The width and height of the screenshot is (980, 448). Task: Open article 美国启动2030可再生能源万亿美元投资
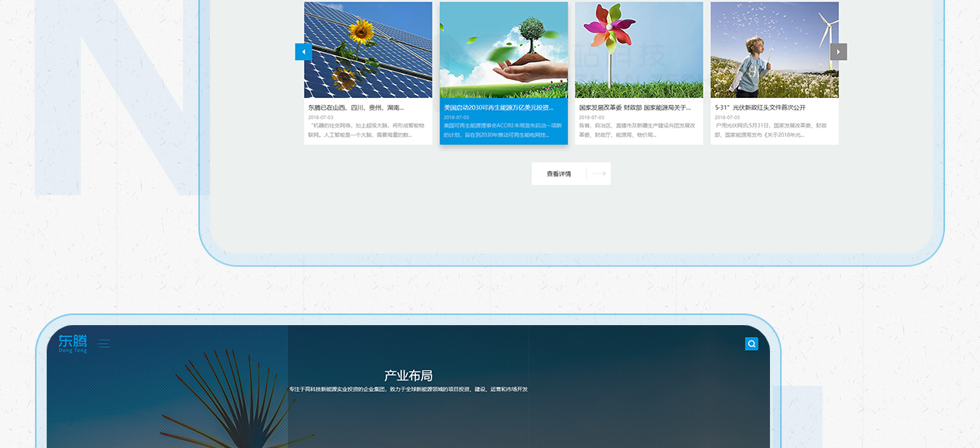[499, 107]
